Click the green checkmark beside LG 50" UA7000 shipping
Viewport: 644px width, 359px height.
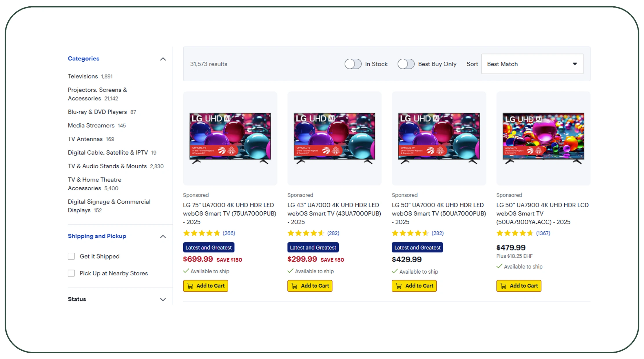(395, 272)
